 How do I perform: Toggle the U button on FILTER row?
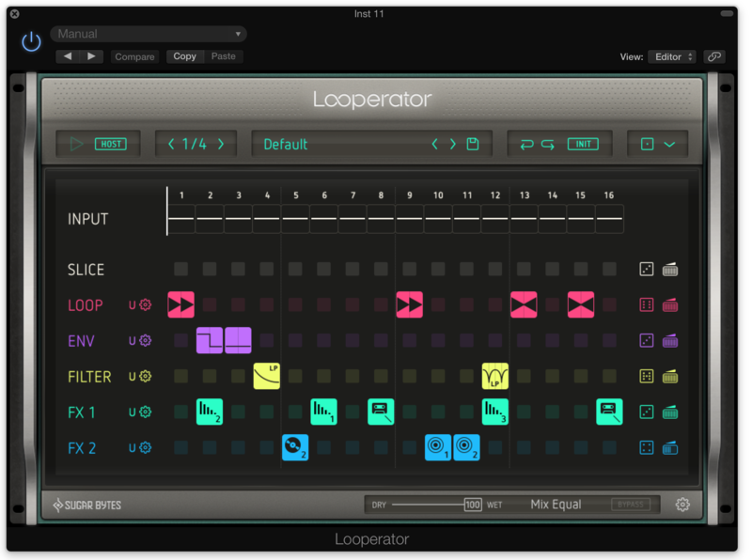(132, 377)
